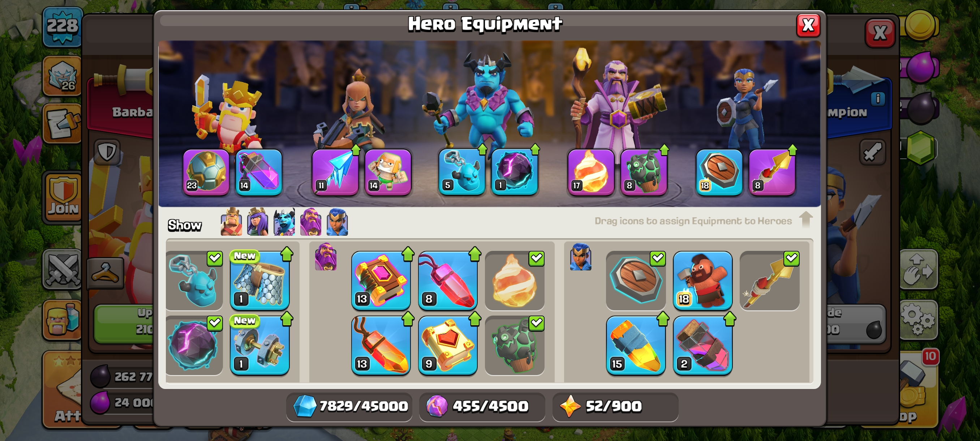Choose the level 18 Hog Rider Puppet

(x=702, y=281)
